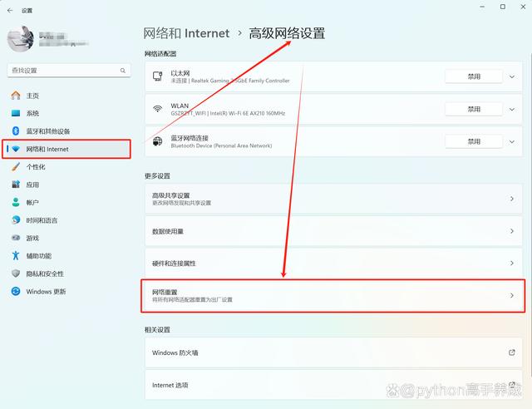This screenshot has width=532, height=409.
Task: Click 网络和 Internet breadcrumb link
Action: [186, 33]
